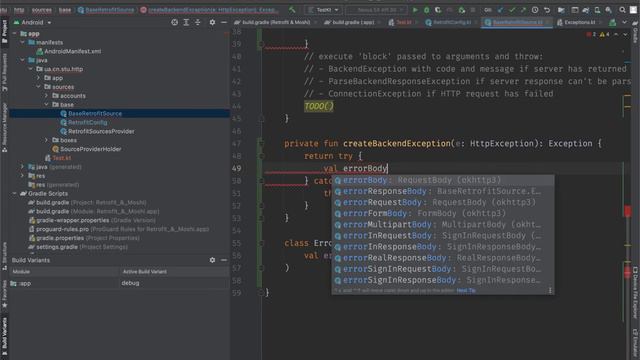Expand the accounts package

pos(46,96)
